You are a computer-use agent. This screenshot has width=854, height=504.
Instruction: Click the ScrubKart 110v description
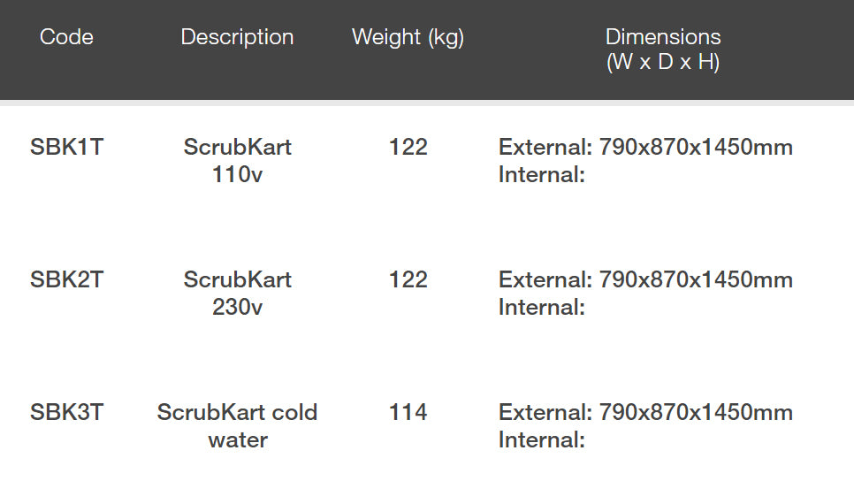(237, 160)
